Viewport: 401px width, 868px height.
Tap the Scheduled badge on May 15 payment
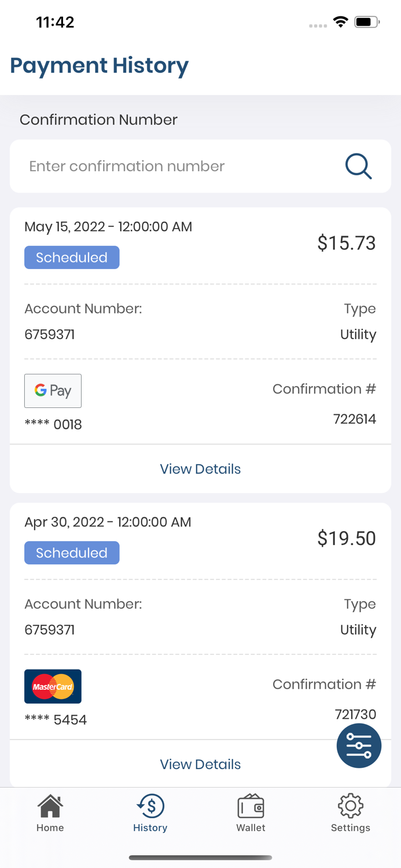click(72, 258)
